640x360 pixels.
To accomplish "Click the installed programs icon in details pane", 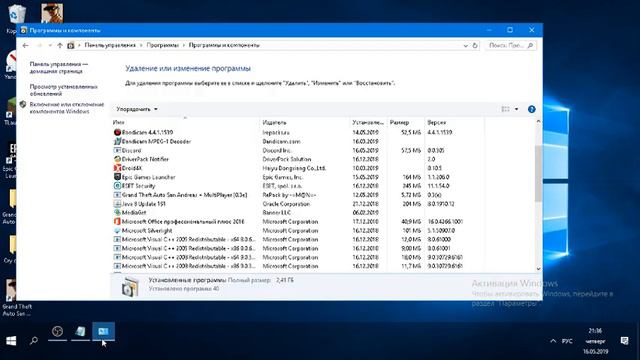I will (130, 286).
